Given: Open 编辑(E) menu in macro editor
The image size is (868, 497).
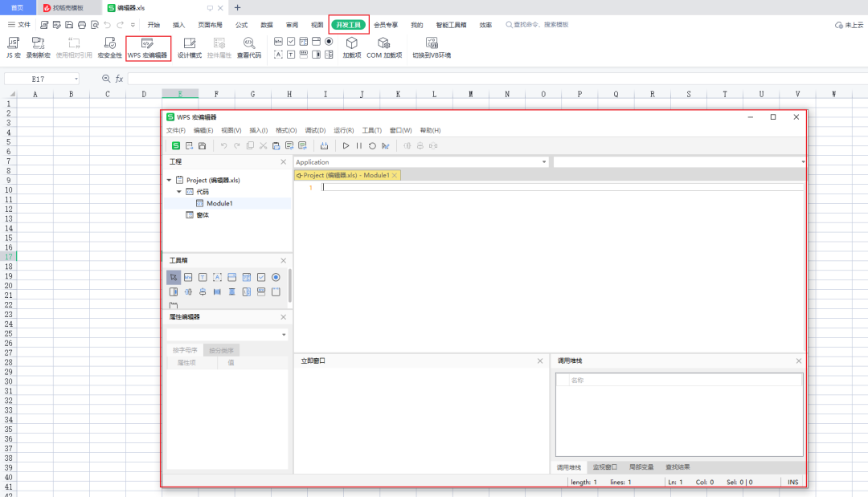Looking at the screenshot, I should 203,130.
